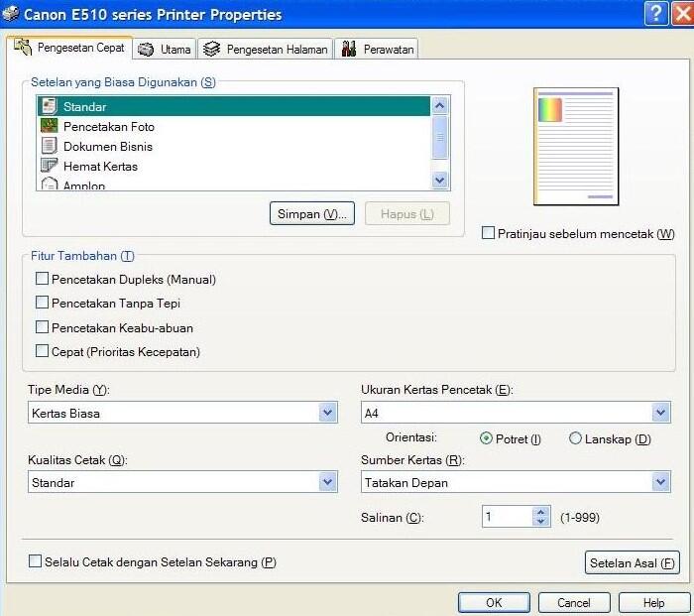Screen dimensions: 694x616
Task: Click the question mark help icon
Action: point(656,13)
